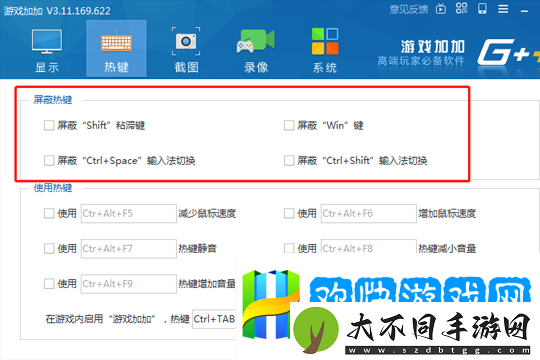Click the 使用热键 group heading
Screen dimensions: 540x360
(x=53, y=188)
